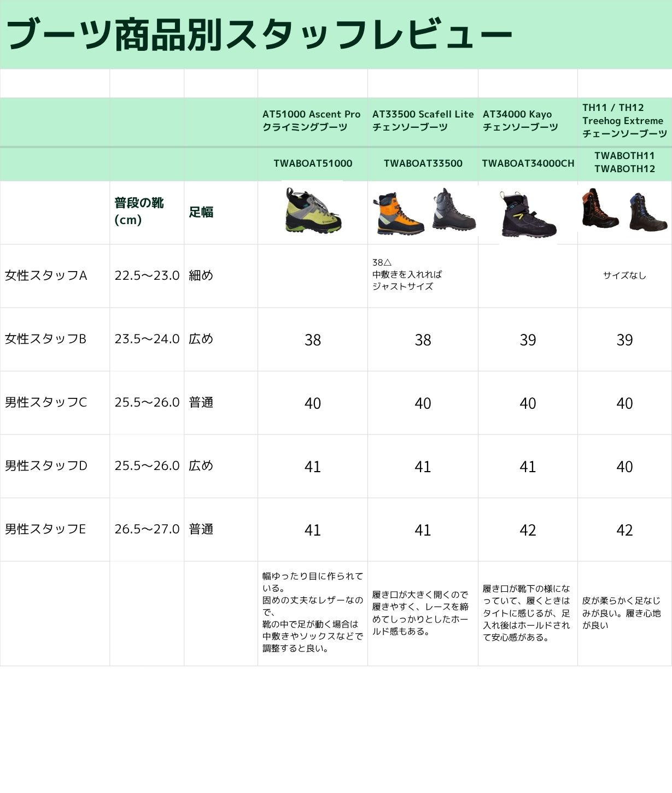Click the grey Scafell Lite boot image
The height and width of the screenshot is (793, 672).
pos(453,209)
